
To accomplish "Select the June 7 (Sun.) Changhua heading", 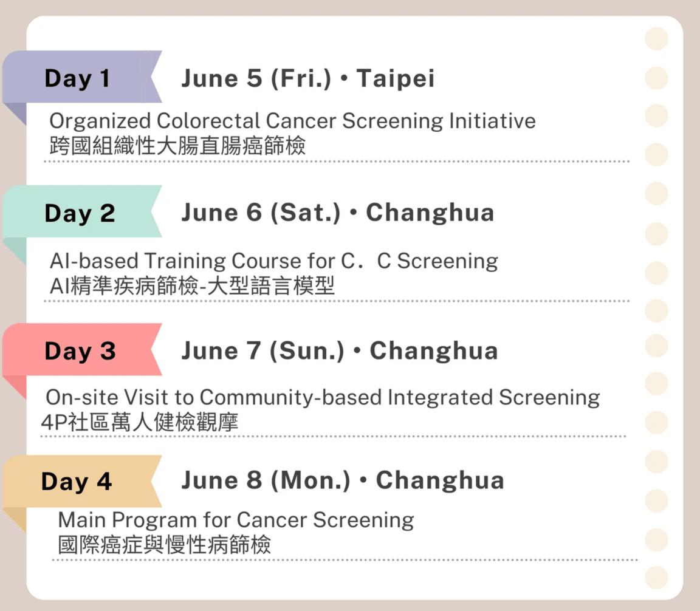I will pyautogui.click(x=339, y=351).
